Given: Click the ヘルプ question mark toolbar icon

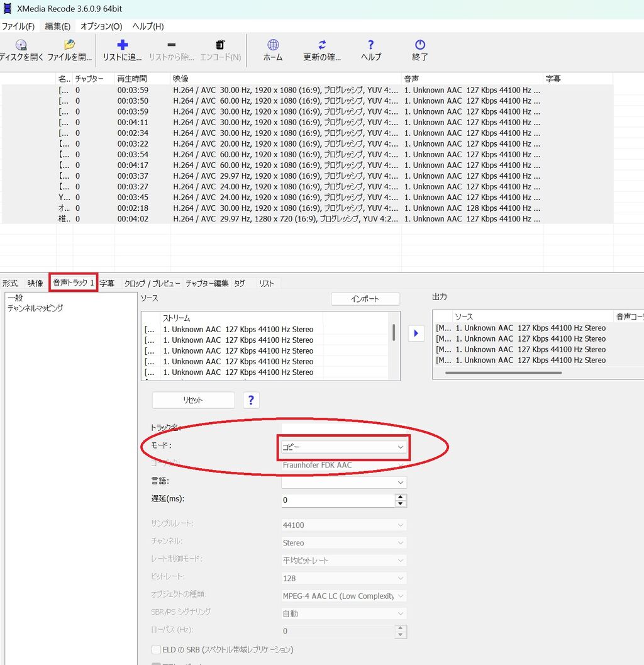Looking at the screenshot, I should pos(371,45).
